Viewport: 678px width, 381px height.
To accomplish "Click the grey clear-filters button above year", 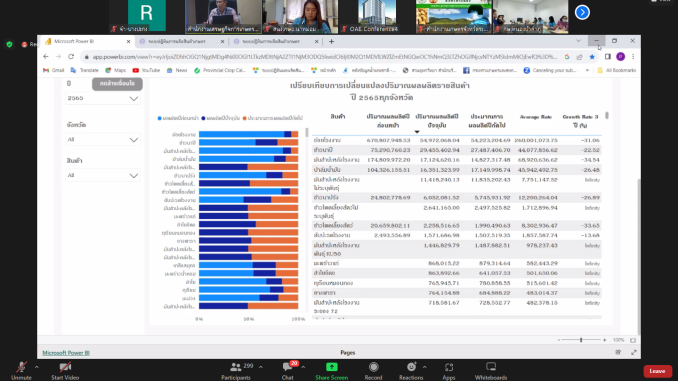I will tap(117, 83).
